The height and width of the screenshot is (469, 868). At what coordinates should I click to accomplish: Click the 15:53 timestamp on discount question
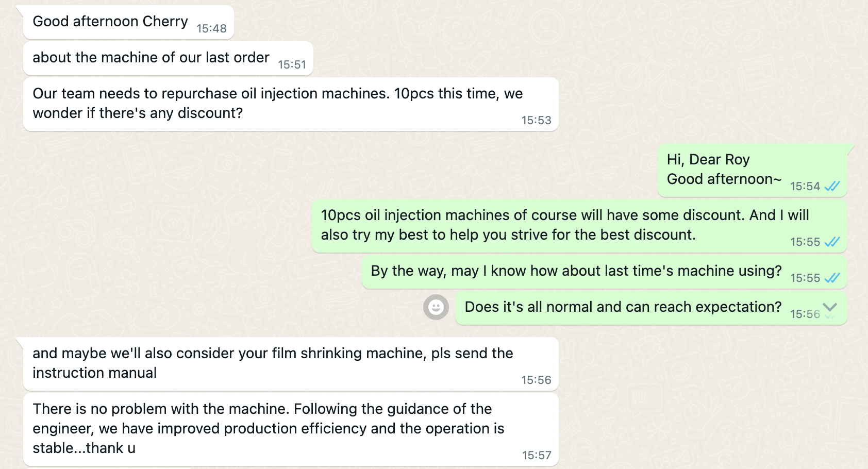pyautogui.click(x=536, y=121)
